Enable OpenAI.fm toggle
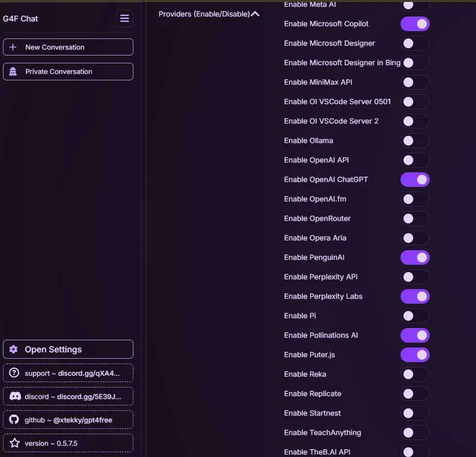 [x=415, y=199]
